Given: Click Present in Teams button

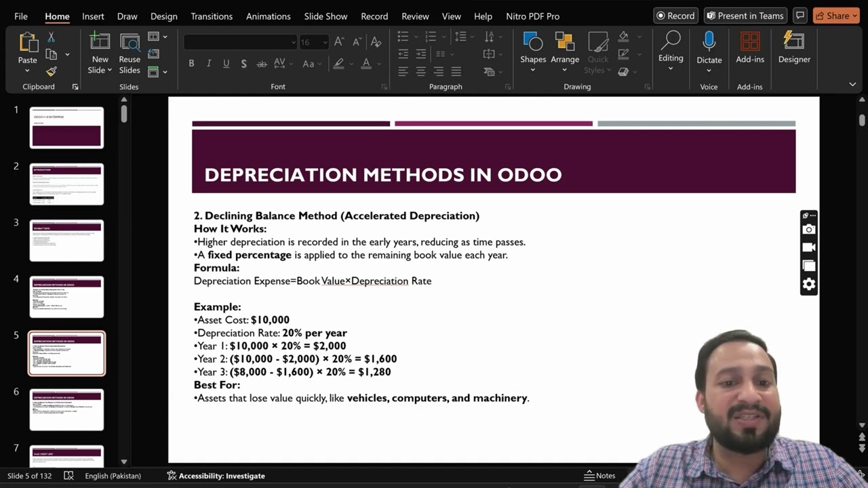Looking at the screenshot, I should point(744,16).
